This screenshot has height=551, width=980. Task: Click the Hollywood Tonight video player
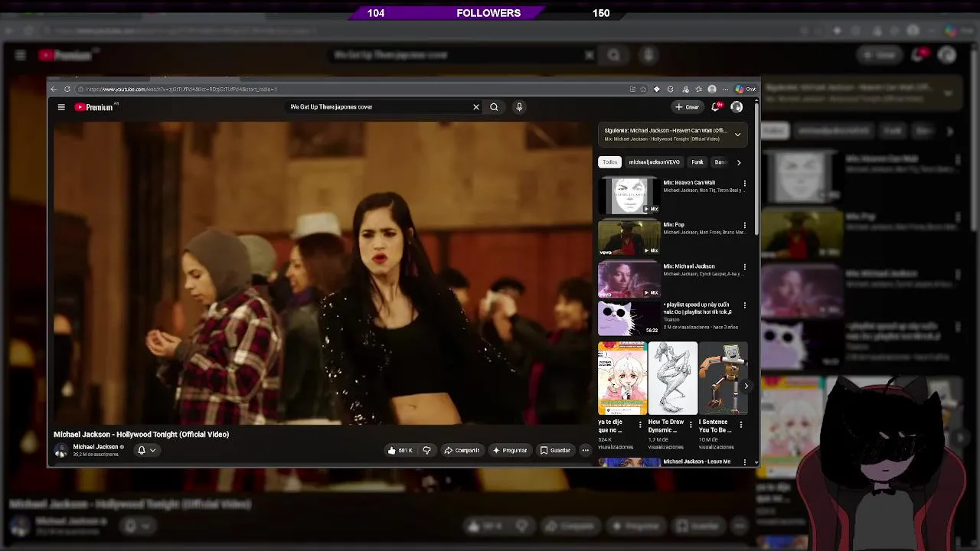pos(322,273)
